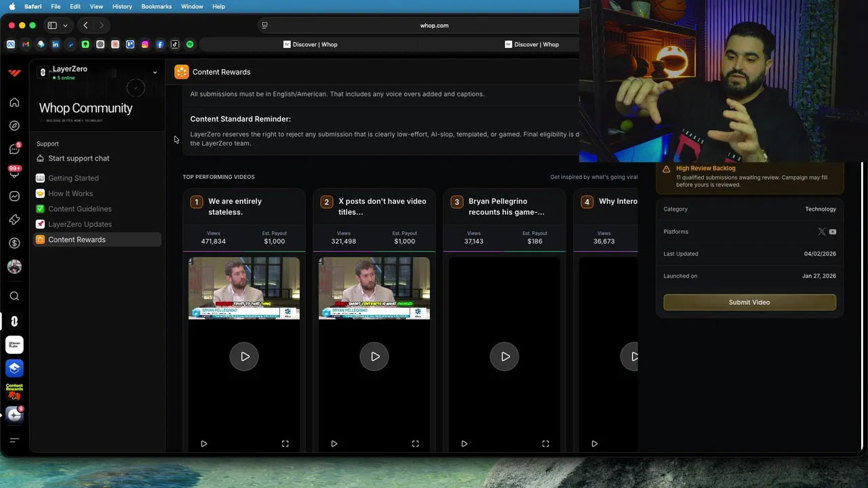Open the dollar earnings icon

14,243
